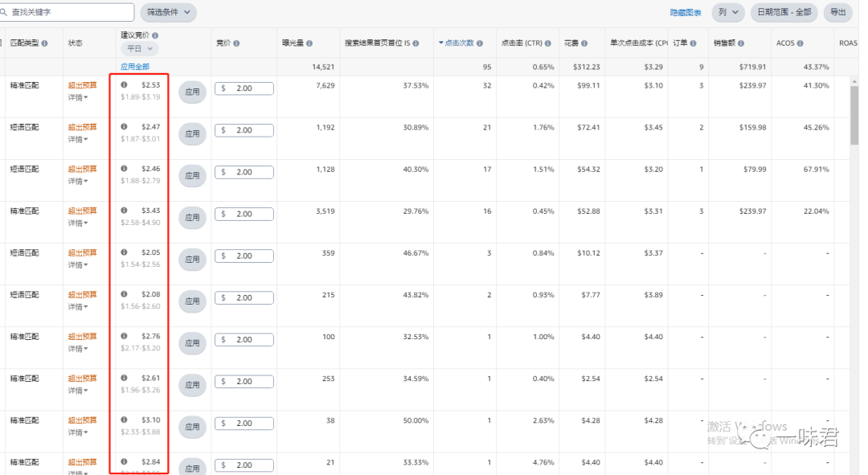Click the info icon next to 销售额 header
This screenshot has height=475, width=868.
point(741,44)
